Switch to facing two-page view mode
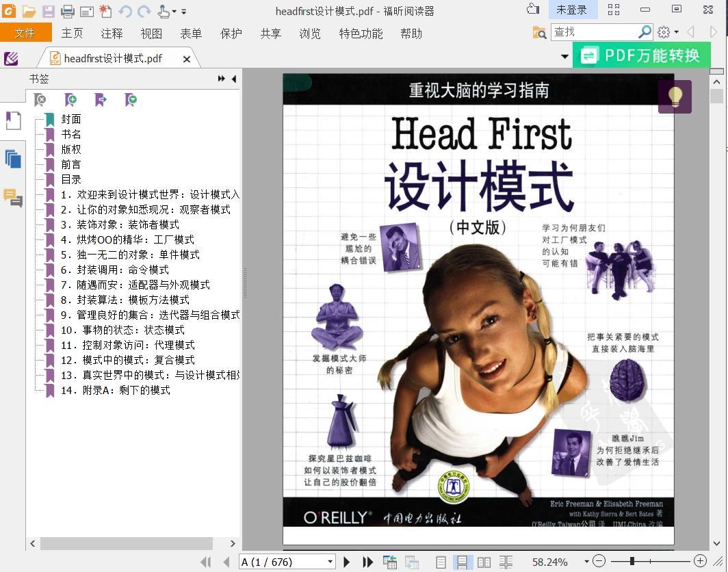 click(484, 562)
